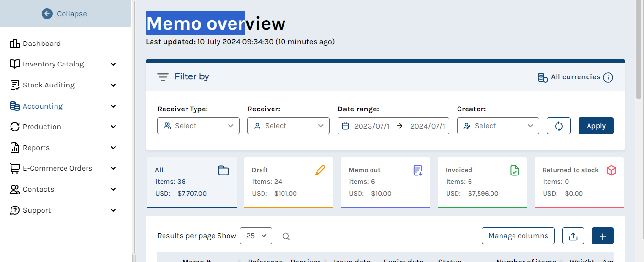The image size is (644, 262).
Task: Click the Memo overview heading
Action: (x=216, y=23)
